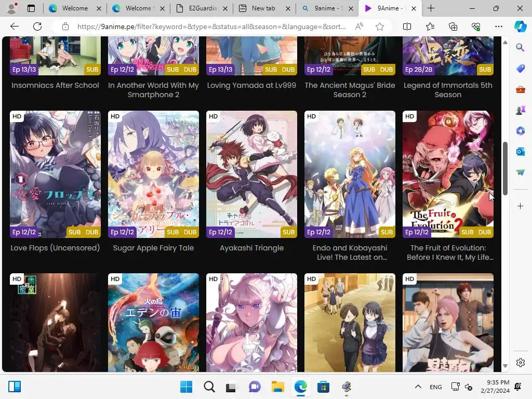
Task: Open the Widgets panel
Action: tap(15, 387)
